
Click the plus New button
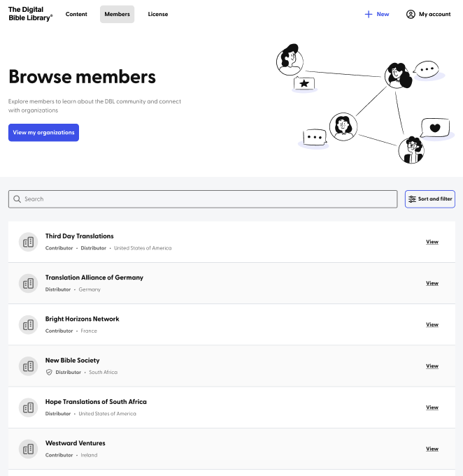coord(377,14)
